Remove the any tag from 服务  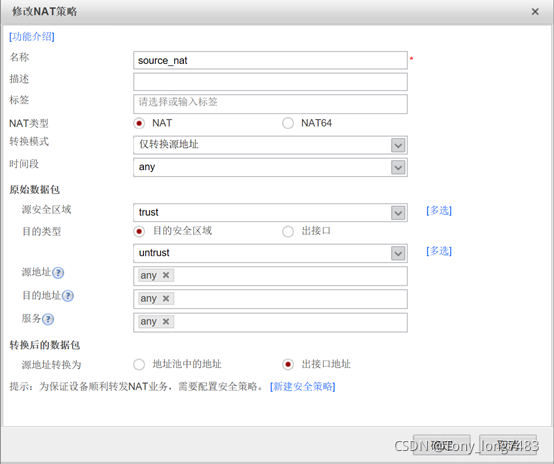tap(166, 322)
